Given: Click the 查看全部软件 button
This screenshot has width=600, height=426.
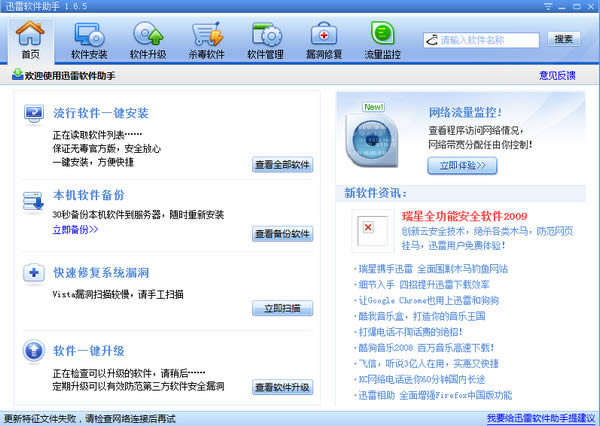Looking at the screenshot, I should pos(282,165).
